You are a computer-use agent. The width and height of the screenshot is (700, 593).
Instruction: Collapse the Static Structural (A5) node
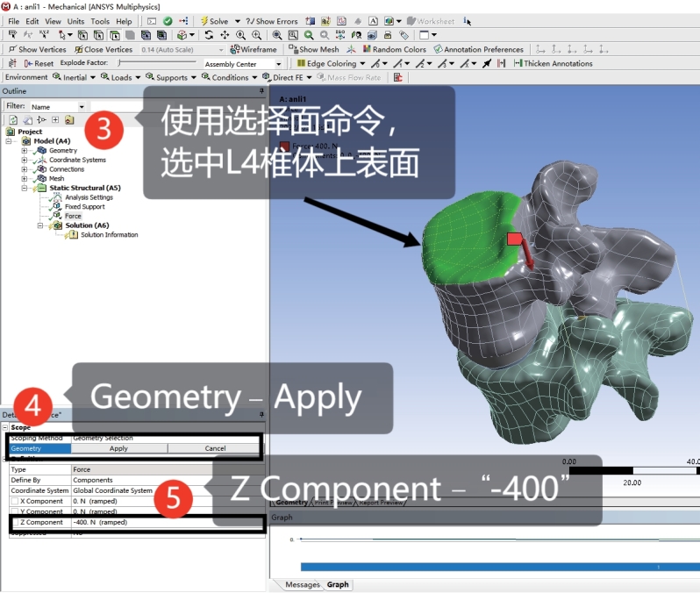pyautogui.click(x=24, y=188)
